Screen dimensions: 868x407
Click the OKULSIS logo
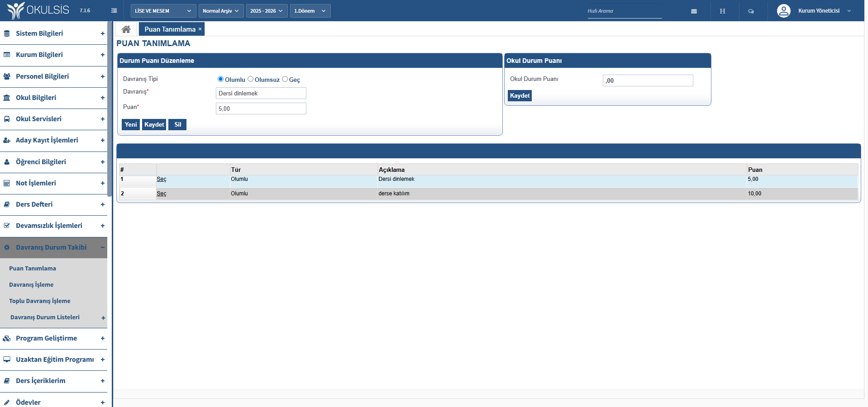tap(39, 10)
